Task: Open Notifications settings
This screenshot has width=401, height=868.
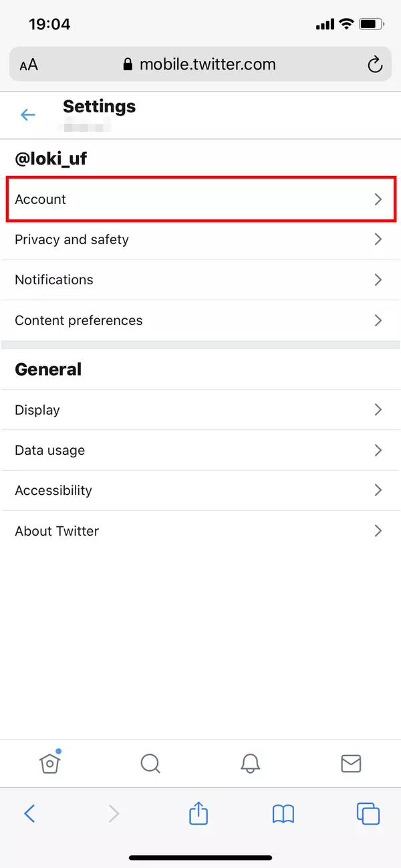Action: click(200, 280)
